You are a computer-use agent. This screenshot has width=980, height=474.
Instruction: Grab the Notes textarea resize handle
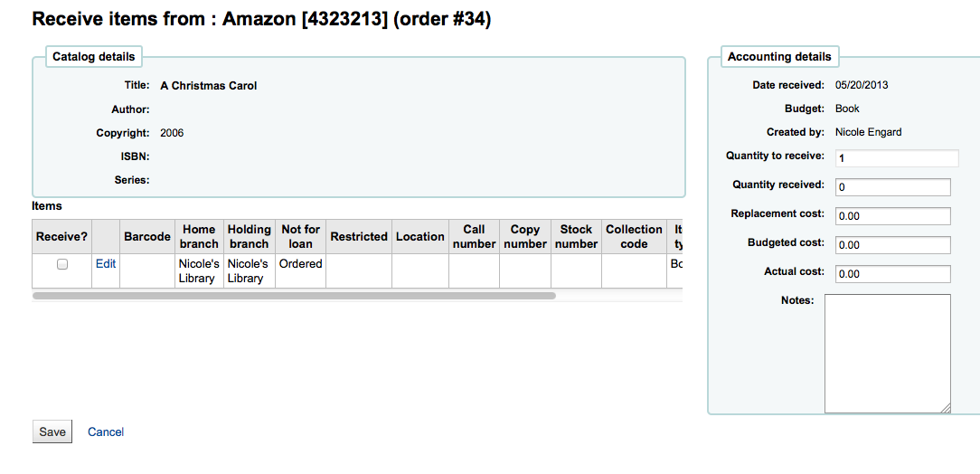point(946,408)
